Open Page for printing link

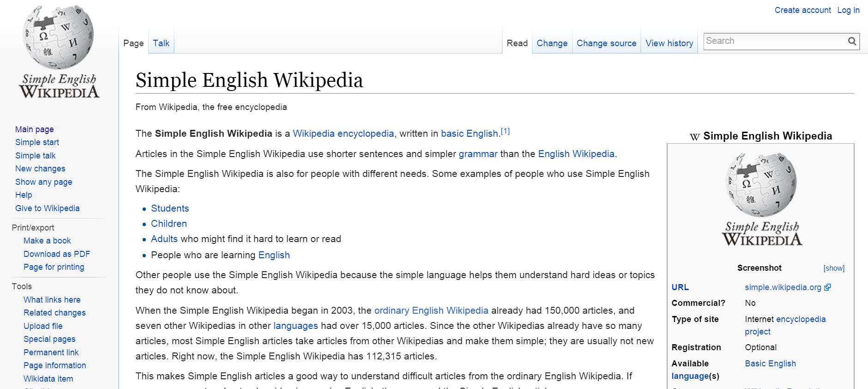(x=54, y=267)
